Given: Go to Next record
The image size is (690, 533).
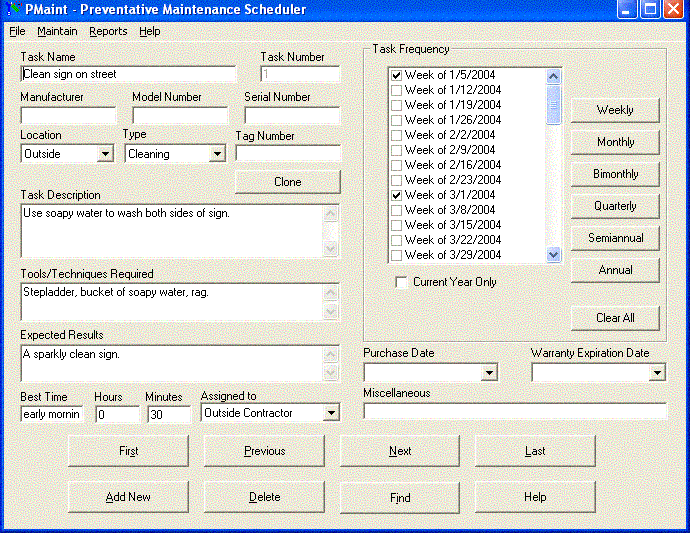Looking at the screenshot, I should tap(400, 451).
